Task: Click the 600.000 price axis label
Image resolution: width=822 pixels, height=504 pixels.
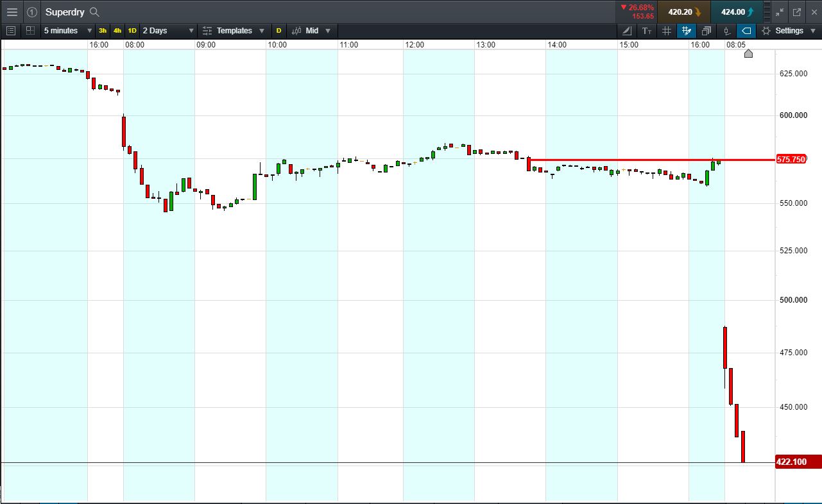Action: click(793, 115)
